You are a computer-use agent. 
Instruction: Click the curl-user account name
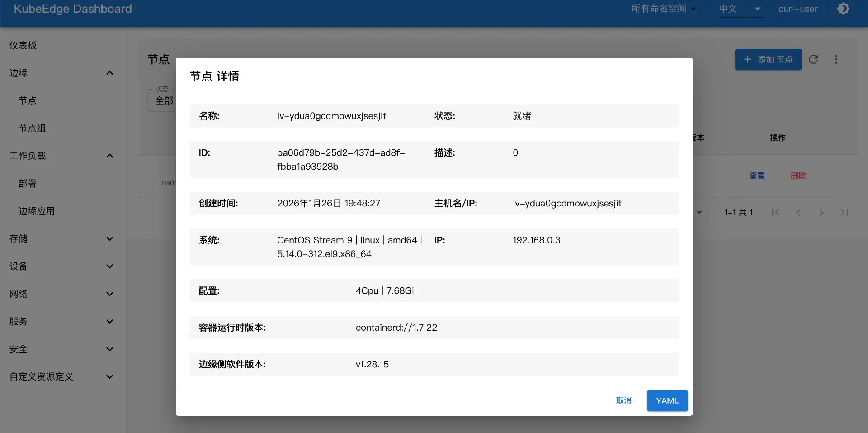coord(798,9)
